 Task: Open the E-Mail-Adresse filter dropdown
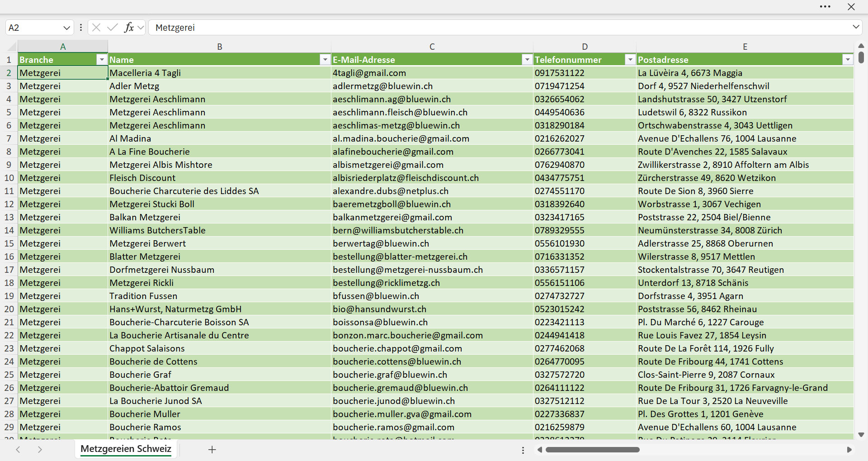(527, 60)
